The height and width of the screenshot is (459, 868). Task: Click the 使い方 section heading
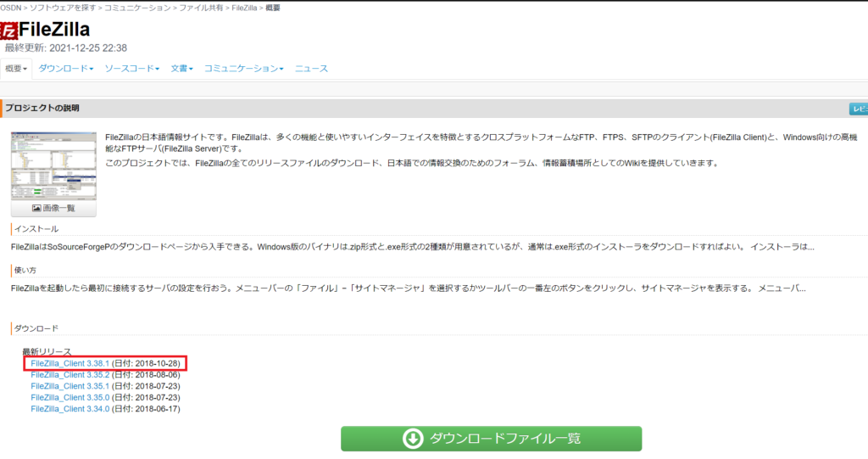[x=25, y=271]
